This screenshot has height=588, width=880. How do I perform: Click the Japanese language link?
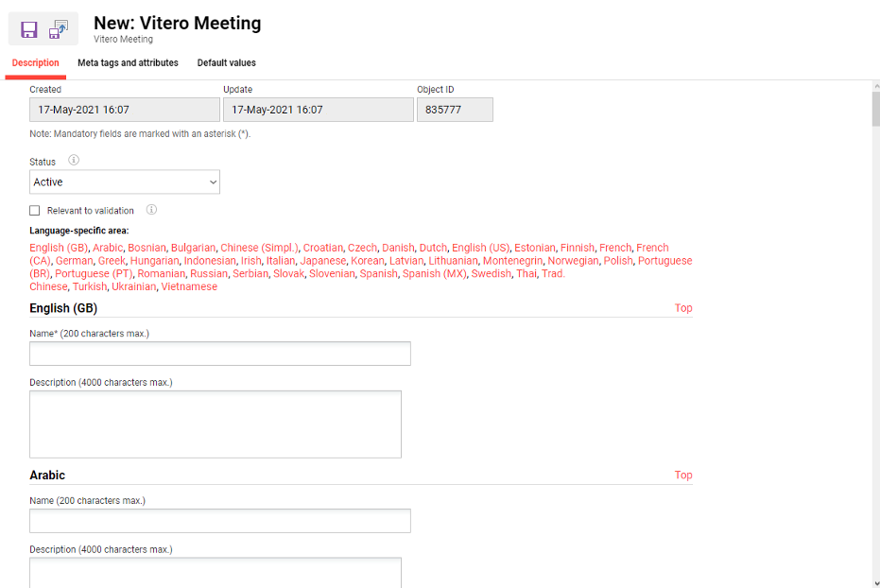tap(322, 261)
